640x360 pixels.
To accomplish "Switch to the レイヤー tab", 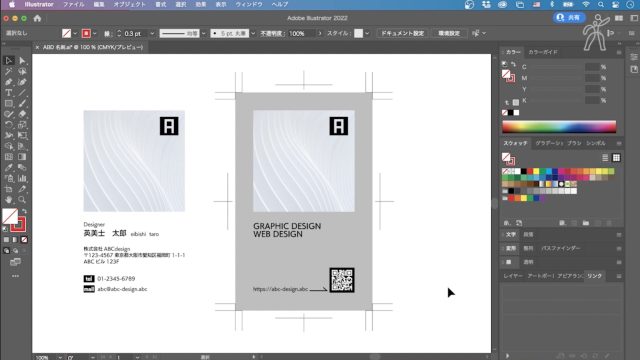I will click(x=513, y=276).
